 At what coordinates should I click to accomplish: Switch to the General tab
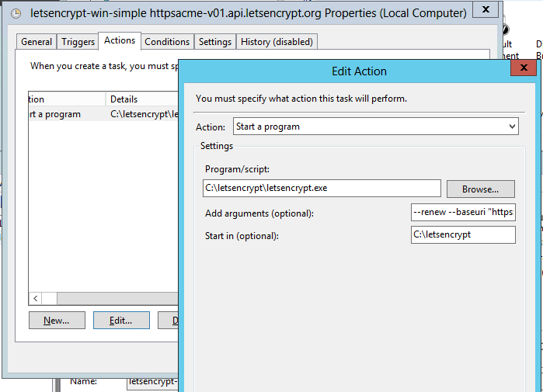point(37,42)
